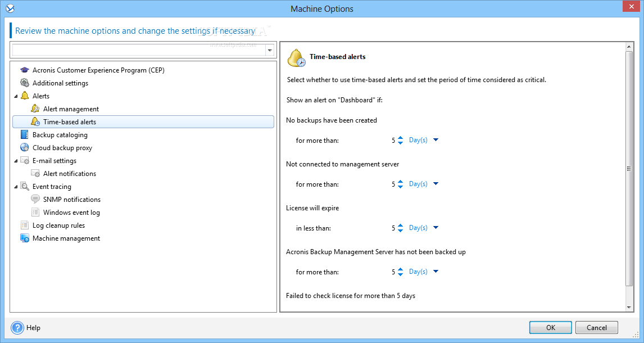The image size is (644, 343).
Task: Open Backup cataloging options
Action: [x=60, y=135]
